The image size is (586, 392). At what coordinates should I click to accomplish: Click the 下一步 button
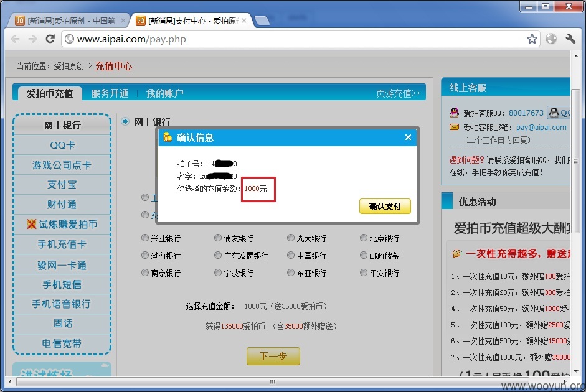click(273, 356)
